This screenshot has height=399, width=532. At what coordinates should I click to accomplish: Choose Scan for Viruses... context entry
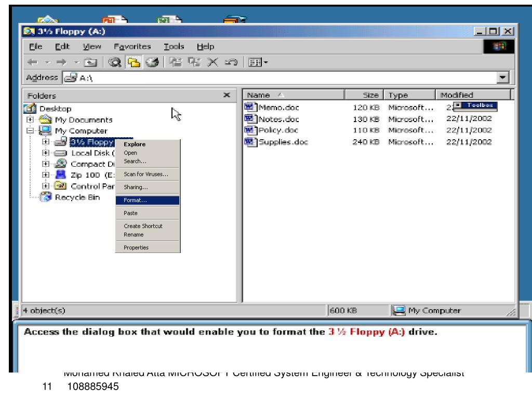click(x=148, y=175)
